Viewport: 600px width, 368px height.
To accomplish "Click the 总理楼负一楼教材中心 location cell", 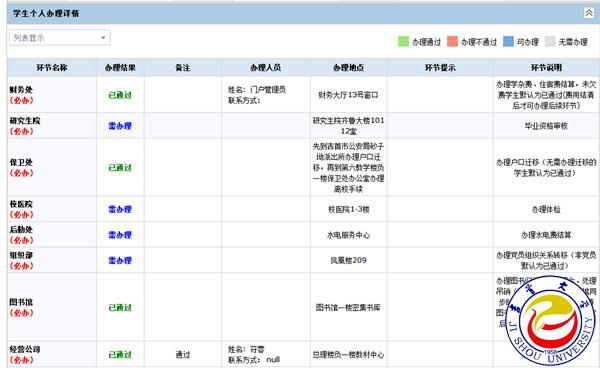I will pos(348,355).
